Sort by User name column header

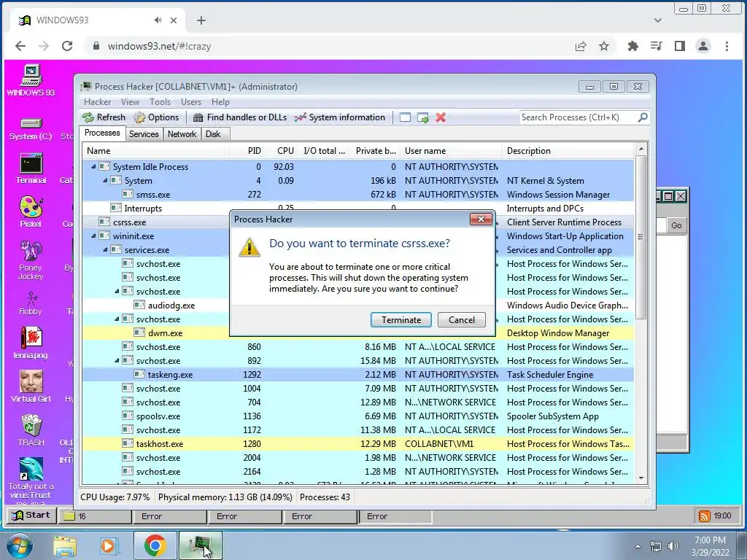pyautogui.click(x=451, y=150)
